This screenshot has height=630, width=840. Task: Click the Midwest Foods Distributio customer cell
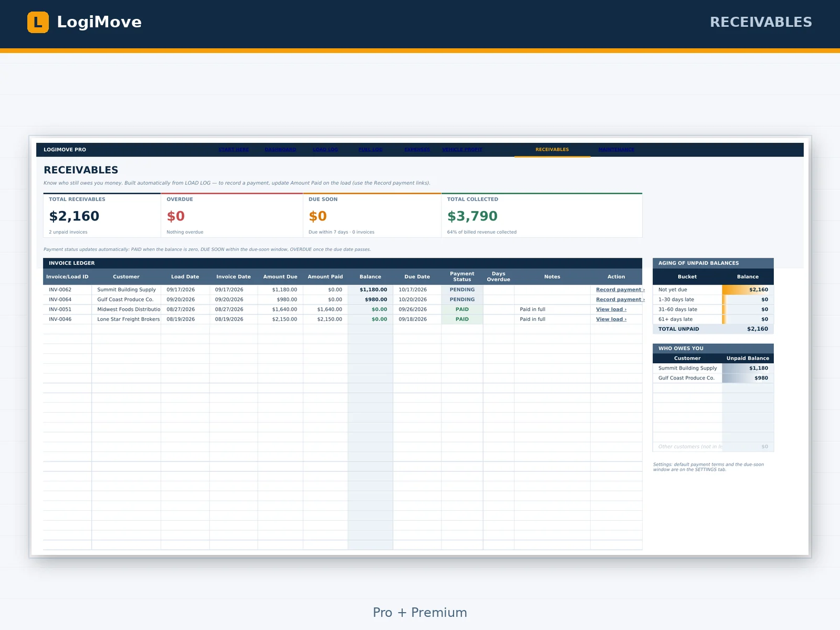click(x=127, y=310)
